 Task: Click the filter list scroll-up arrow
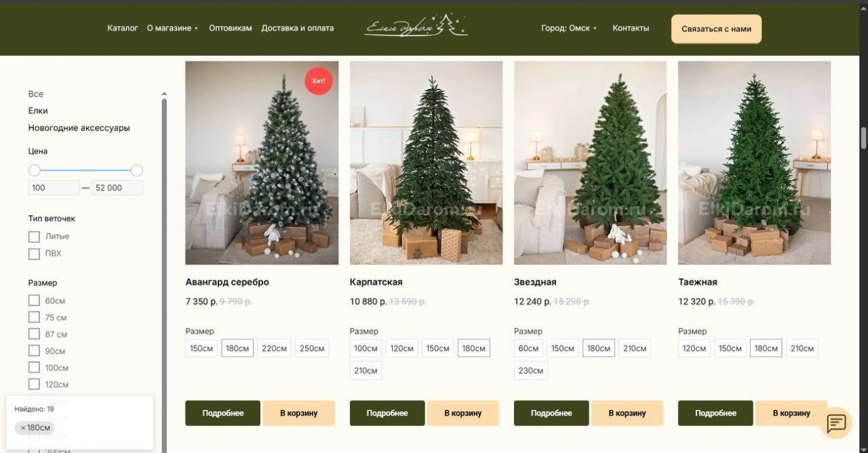pos(164,94)
